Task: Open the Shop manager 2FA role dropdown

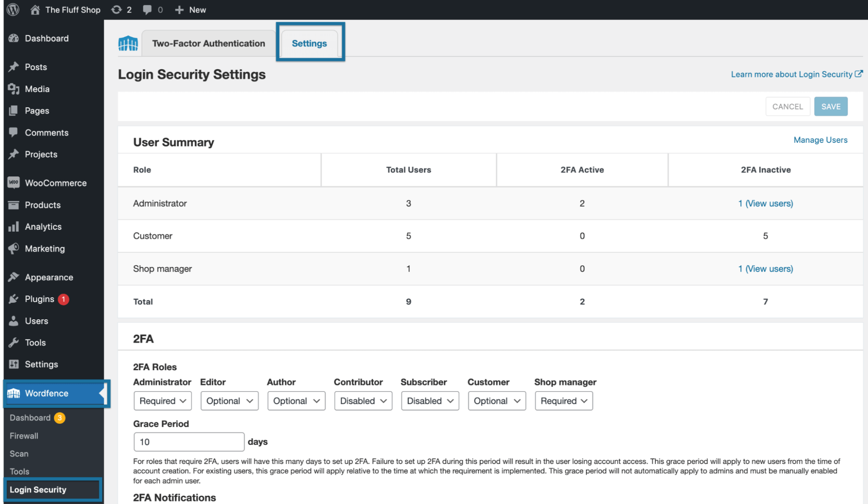Action: coord(563,401)
